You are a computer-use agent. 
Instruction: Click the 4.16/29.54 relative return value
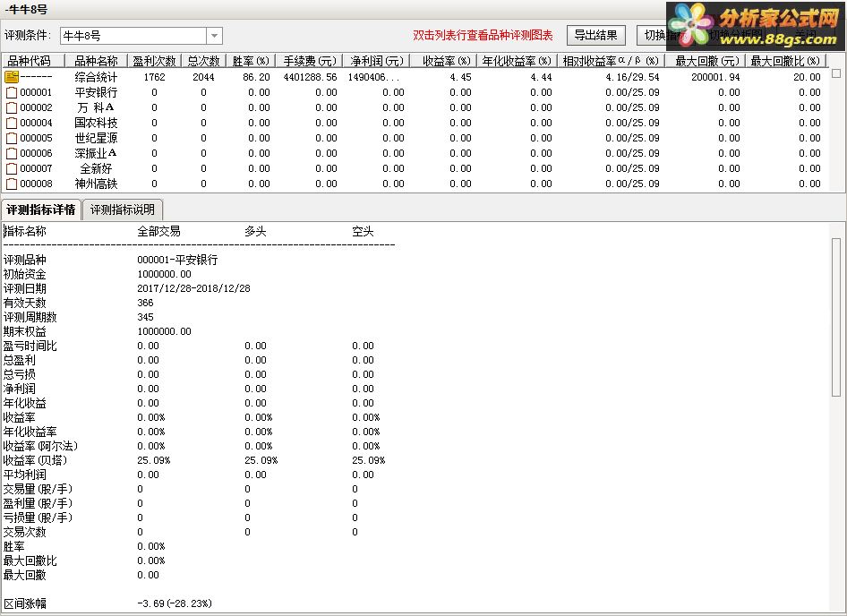(x=632, y=77)
